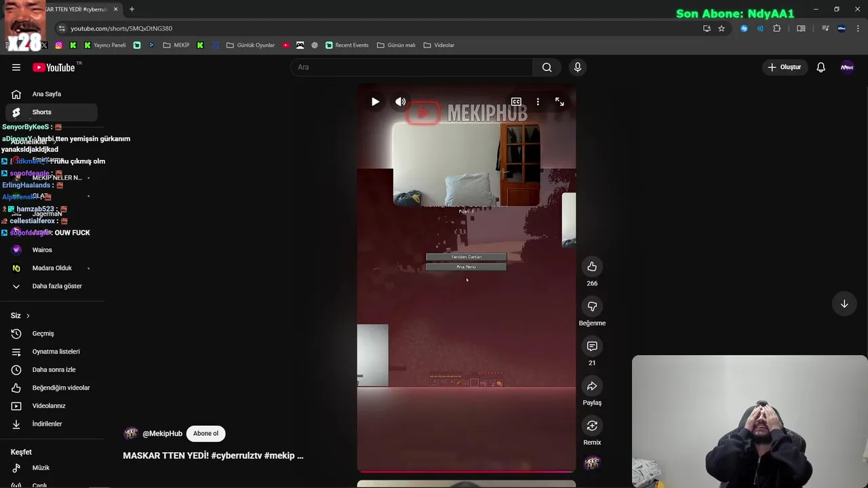The width and height of the screenshot is (868, 488).
Task: Open the Wairos subscription channel
Action: click(52, 250)
